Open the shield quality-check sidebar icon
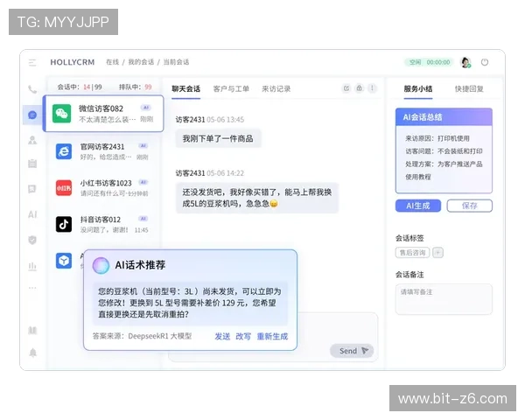Viewport: 525px width, 420px height. (x=32, y=240)
